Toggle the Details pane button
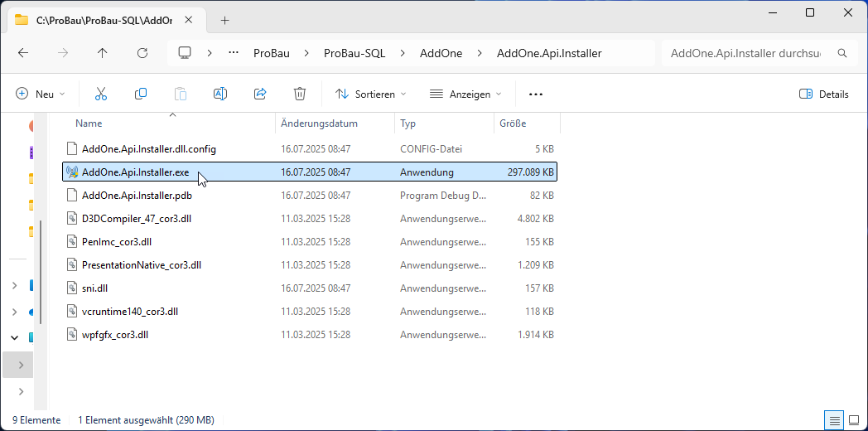868x431 pixels. point(824,94)
